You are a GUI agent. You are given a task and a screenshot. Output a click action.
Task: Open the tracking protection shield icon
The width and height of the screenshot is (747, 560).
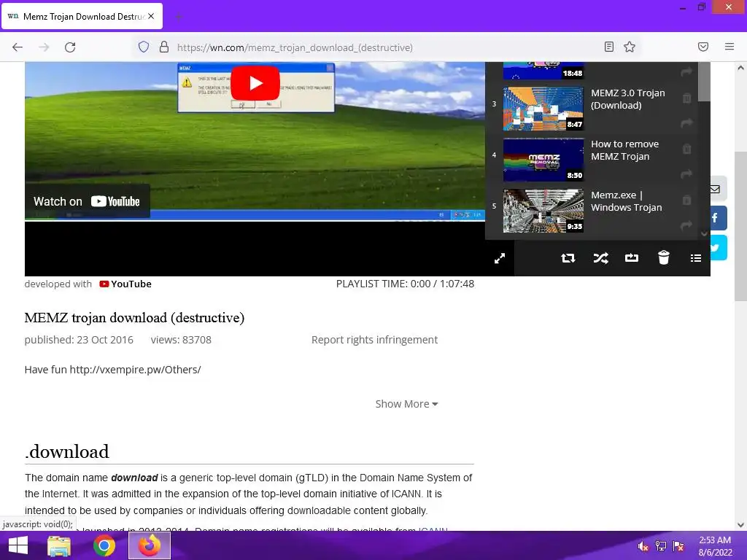(144, 47)
